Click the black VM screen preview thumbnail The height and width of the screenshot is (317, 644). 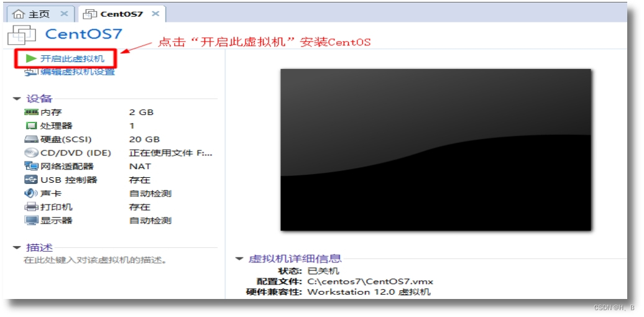pos(435,149)
